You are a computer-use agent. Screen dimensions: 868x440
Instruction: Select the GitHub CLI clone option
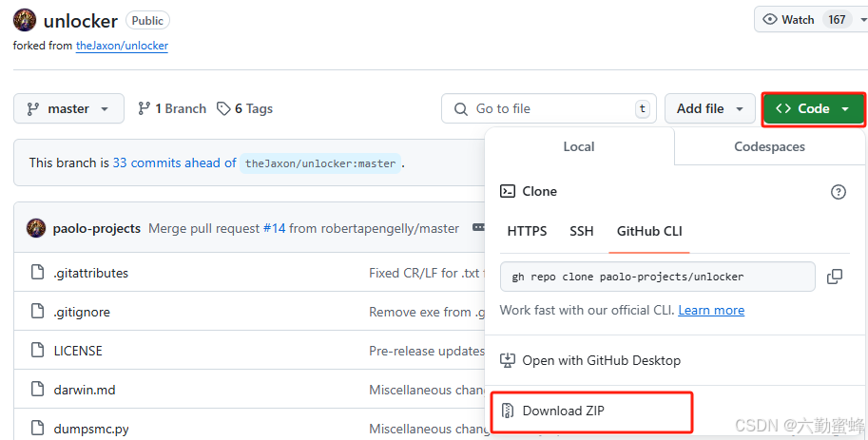pos(649,231)
